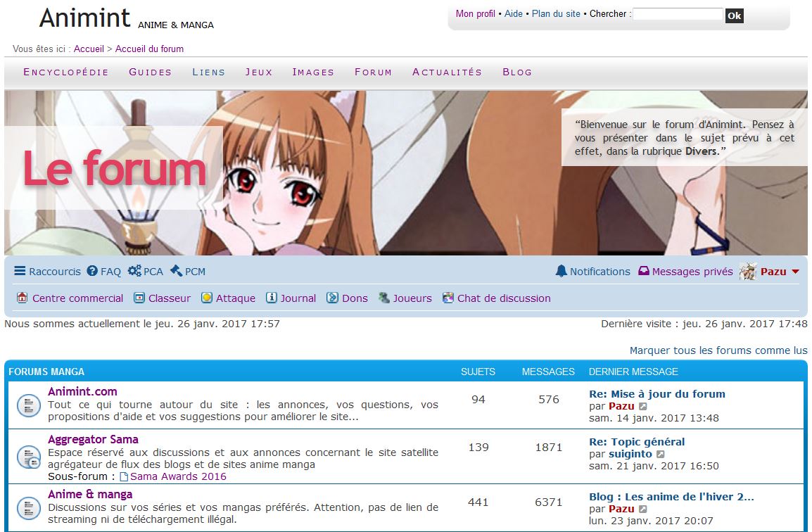This screenshot has width=812, height=532.
Task: Open the Images menu item
Action: (x=313, y=72)
